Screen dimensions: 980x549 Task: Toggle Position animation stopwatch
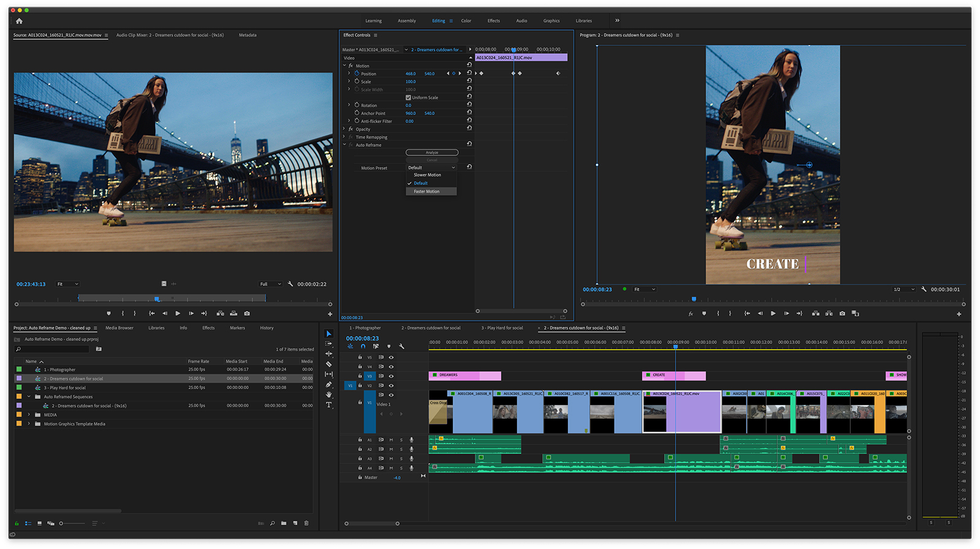356,73
